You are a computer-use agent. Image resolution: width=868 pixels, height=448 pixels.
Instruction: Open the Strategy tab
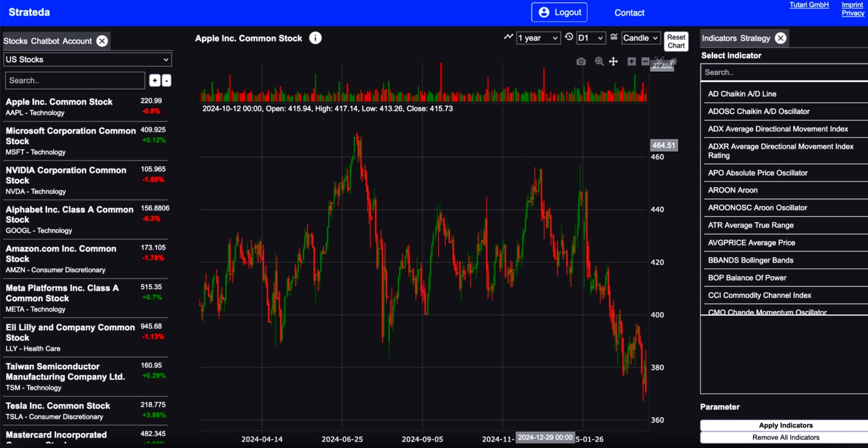755,38
